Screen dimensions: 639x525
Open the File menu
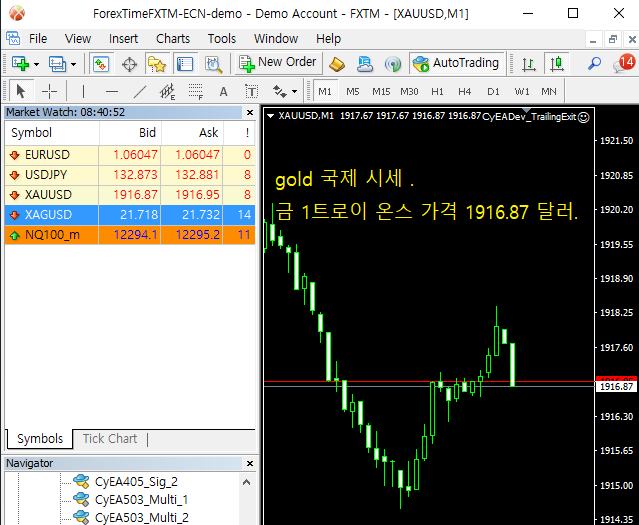(x=38, y=39)
